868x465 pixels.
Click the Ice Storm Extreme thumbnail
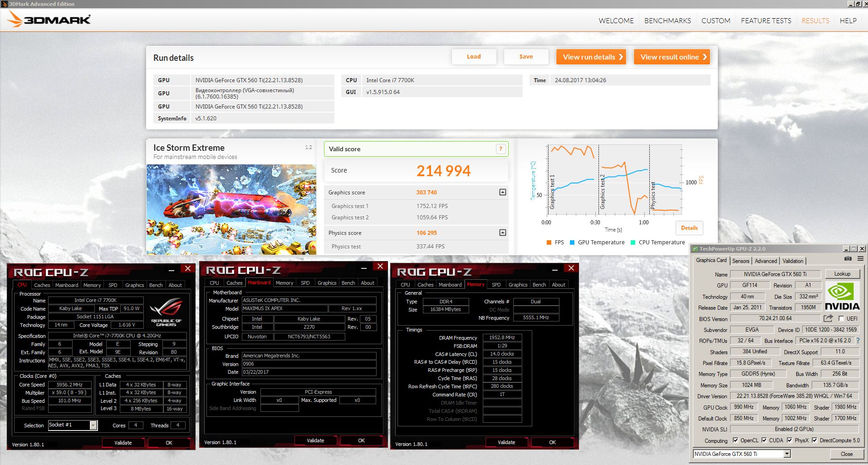(x=231, y=209)
